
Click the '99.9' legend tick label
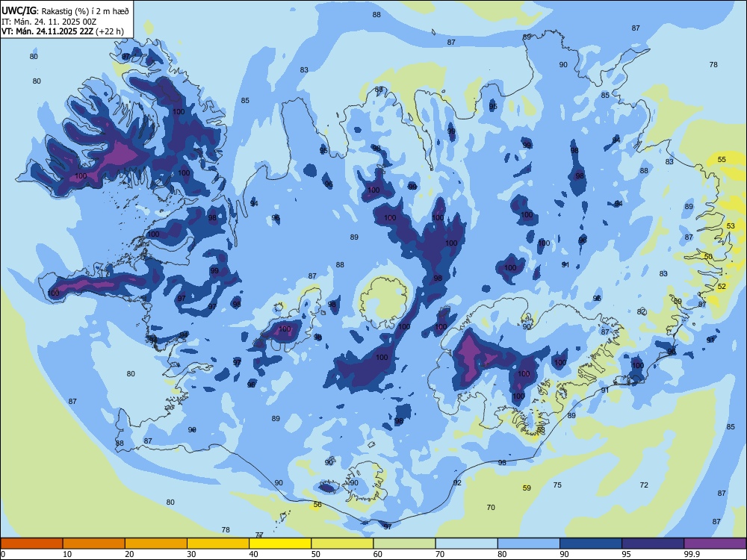[691, 554]
